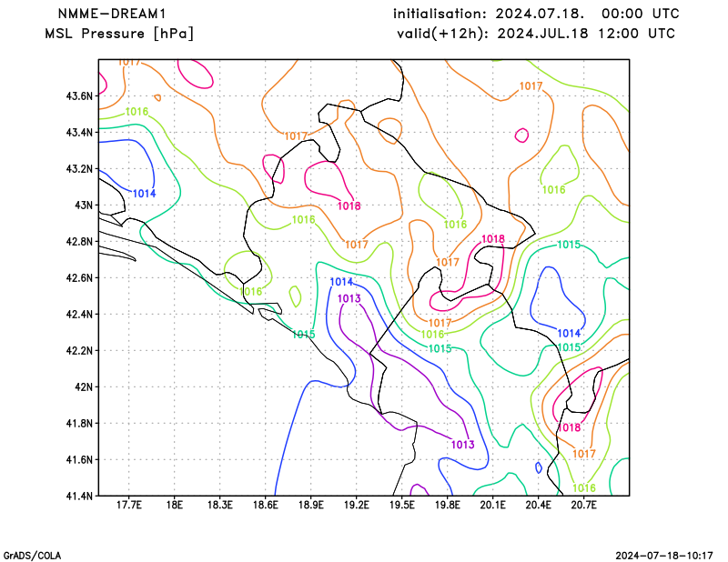Select the 20.4E longitude axis label
This screenshot has width=728, height=562.
[538, 505]
